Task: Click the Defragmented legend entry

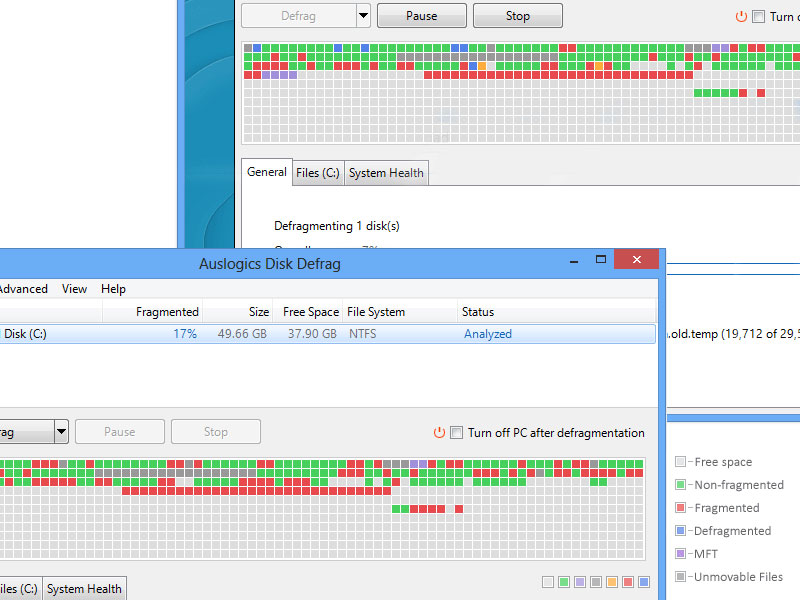Action: [723, 531]
